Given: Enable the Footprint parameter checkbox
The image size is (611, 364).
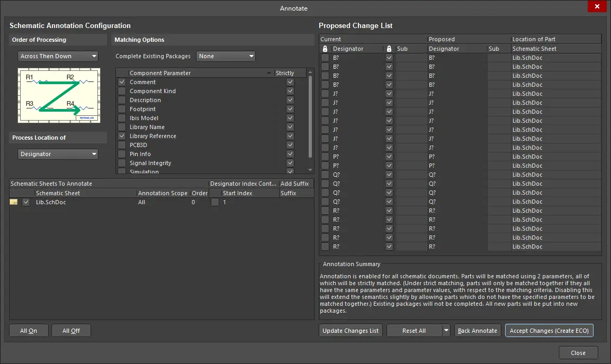Looking at the screenshot, I should (x=122, y=109).
